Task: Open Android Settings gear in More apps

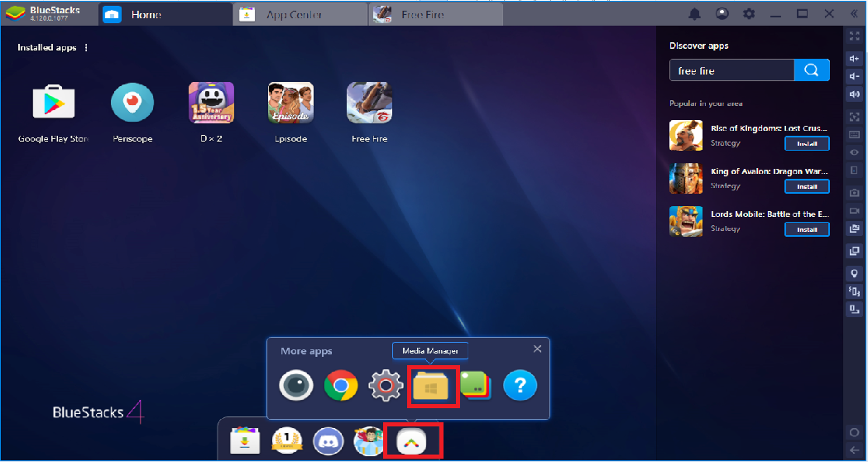Action: pyautogui.click(x=386, y=385)
